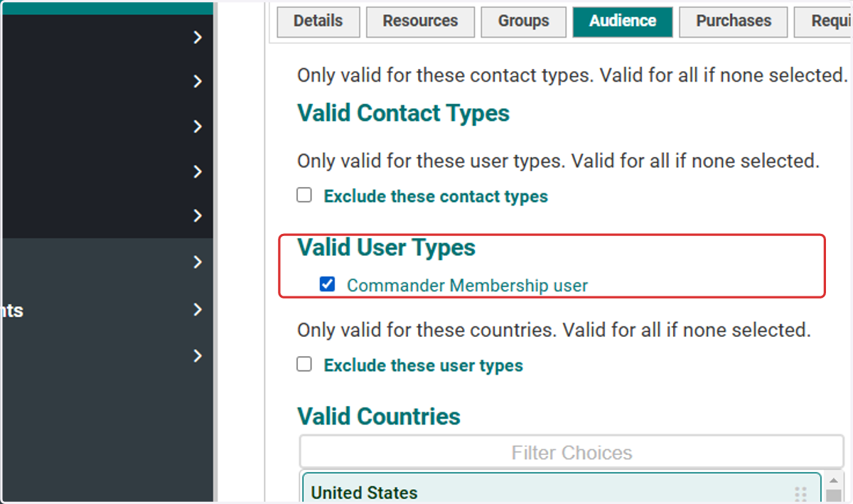Open the partially visible Requi… tab
The height and width of the screenshot is (504, 853).
[823, 21]
